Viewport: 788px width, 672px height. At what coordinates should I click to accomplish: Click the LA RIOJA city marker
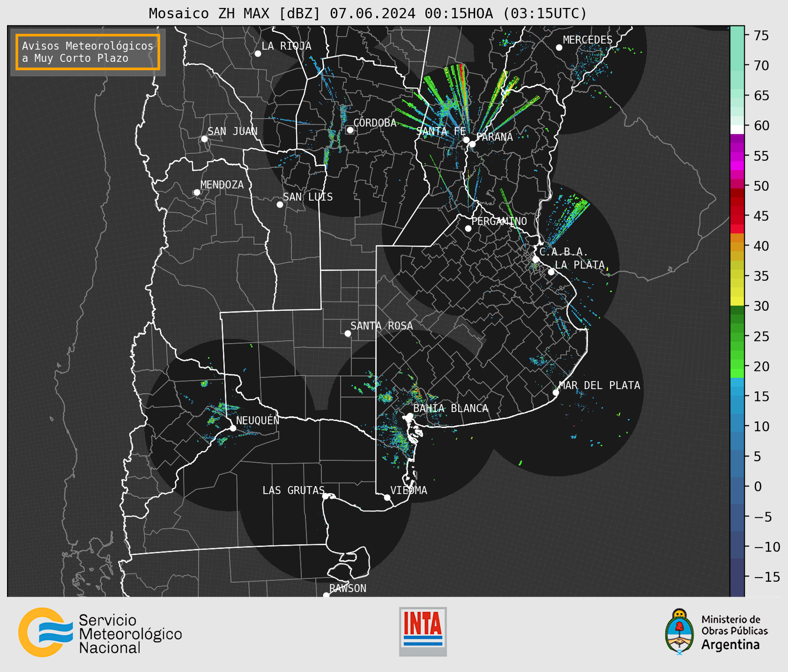pyautogui.click(x=258, y=54)
